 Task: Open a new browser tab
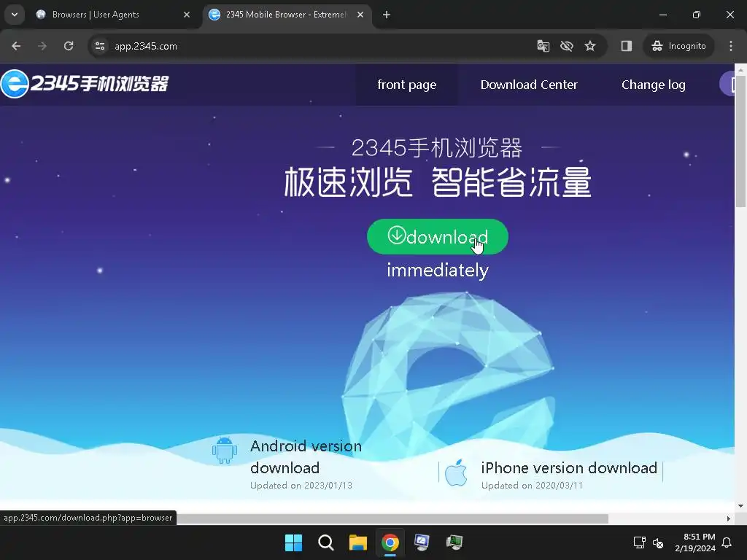[387, 15]
